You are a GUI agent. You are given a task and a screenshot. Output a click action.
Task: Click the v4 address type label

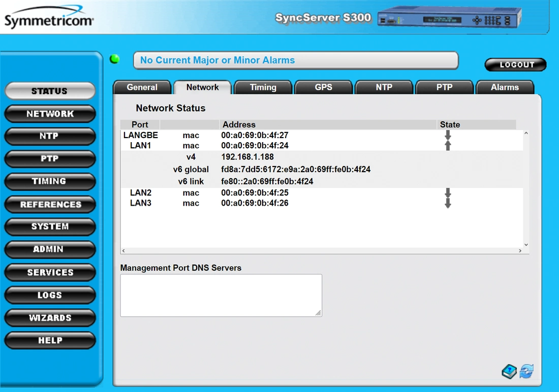point(191,157)
